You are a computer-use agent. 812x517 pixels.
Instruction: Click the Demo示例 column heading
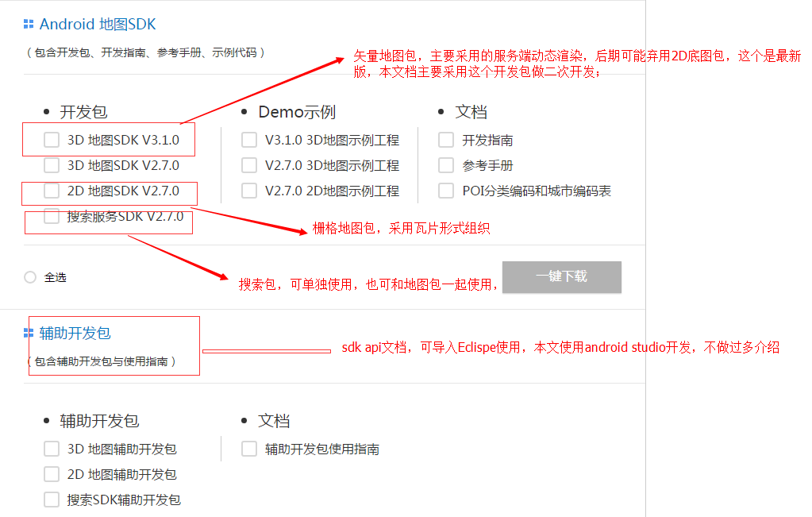[x=297, y=112]
